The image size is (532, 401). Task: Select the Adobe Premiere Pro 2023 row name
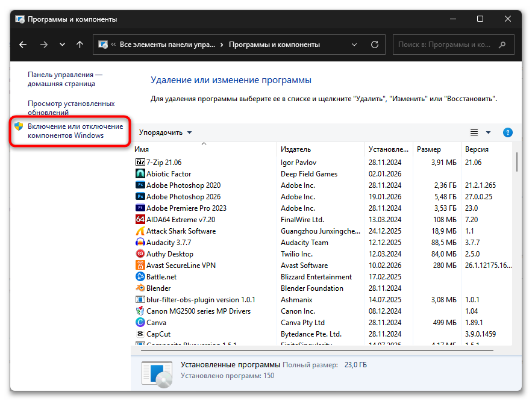[x=186, y=208]
